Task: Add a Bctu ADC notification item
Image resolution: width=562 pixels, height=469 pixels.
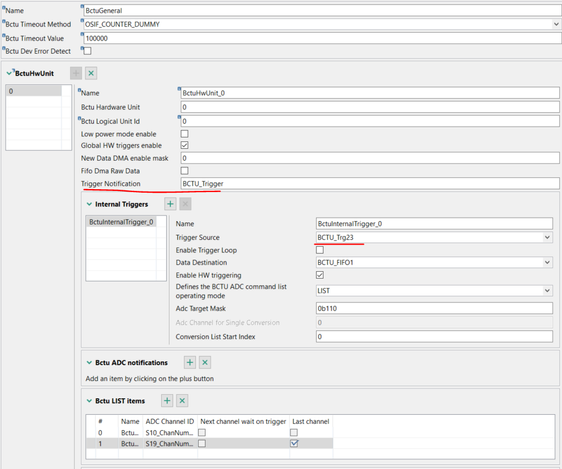Action: point(190,362)
